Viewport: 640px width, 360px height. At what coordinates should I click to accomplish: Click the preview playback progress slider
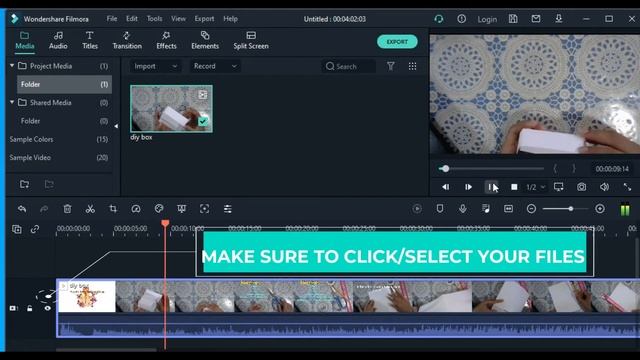pos(491,169)
